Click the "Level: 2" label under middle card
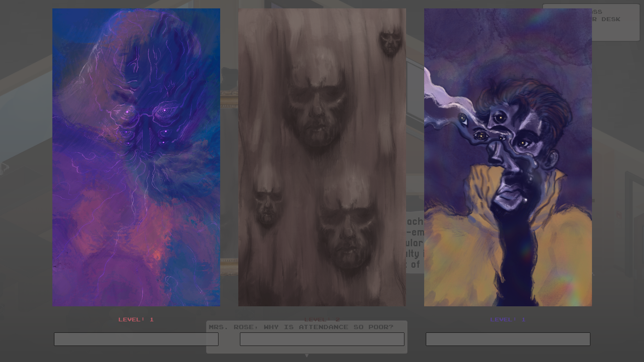The width and height of the screenshot is (644, 362). point(322,319)
